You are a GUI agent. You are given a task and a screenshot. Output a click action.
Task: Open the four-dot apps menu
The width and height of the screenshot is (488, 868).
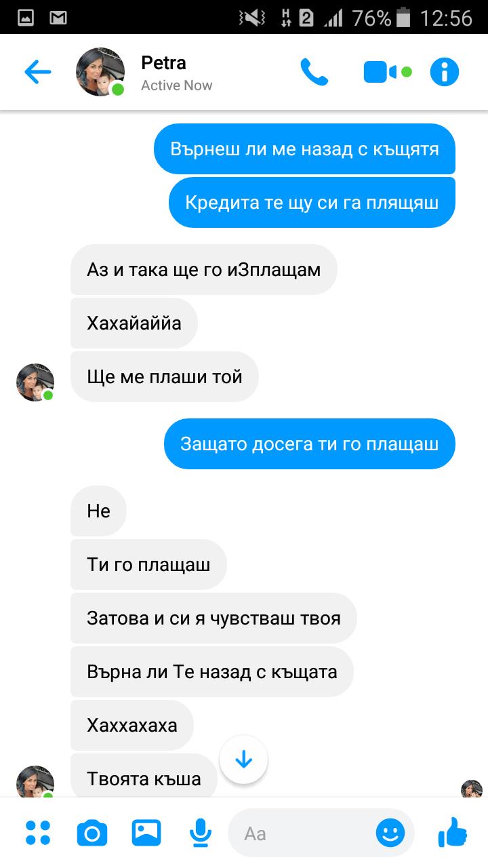[x=38, y=833]
